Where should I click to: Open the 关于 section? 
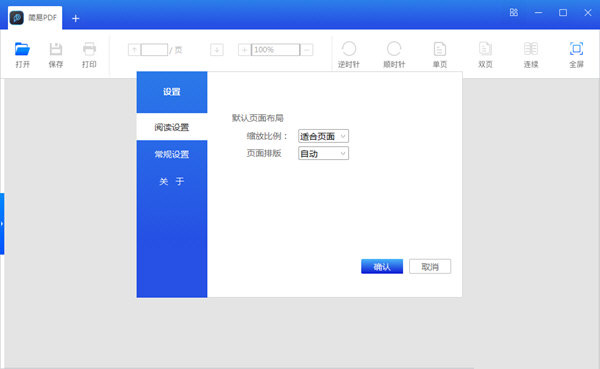(172, 181)
